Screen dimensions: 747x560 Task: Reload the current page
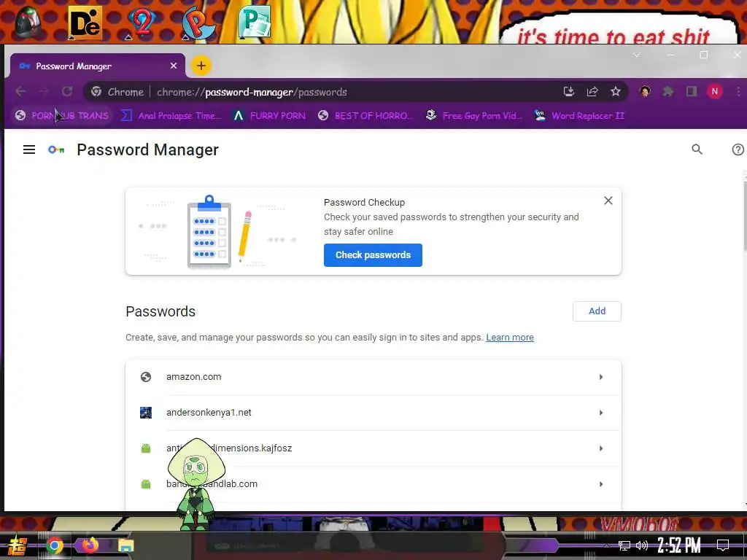pos(67,91)
